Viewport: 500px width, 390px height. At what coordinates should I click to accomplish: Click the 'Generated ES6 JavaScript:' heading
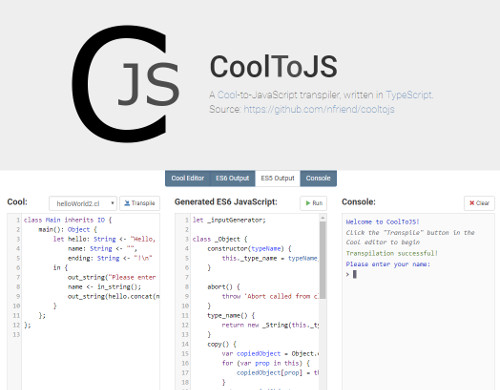tap(226, 202)
